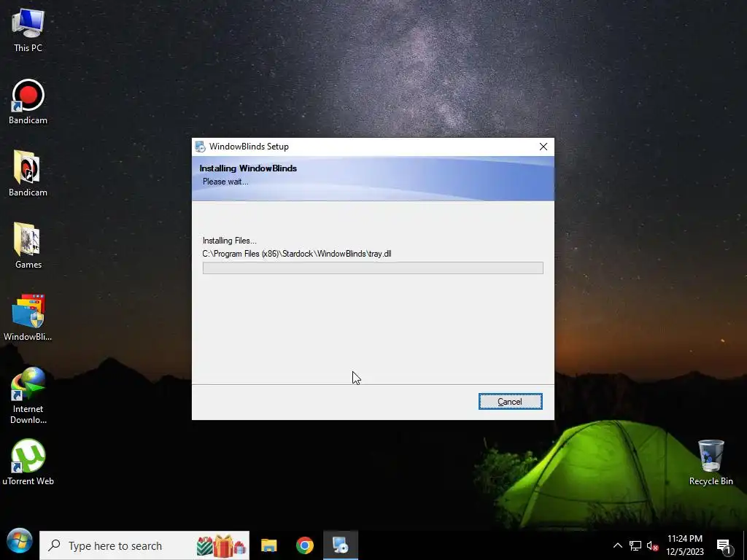
Task: Open the Windows Start button
Action: (x=20, y=542)
